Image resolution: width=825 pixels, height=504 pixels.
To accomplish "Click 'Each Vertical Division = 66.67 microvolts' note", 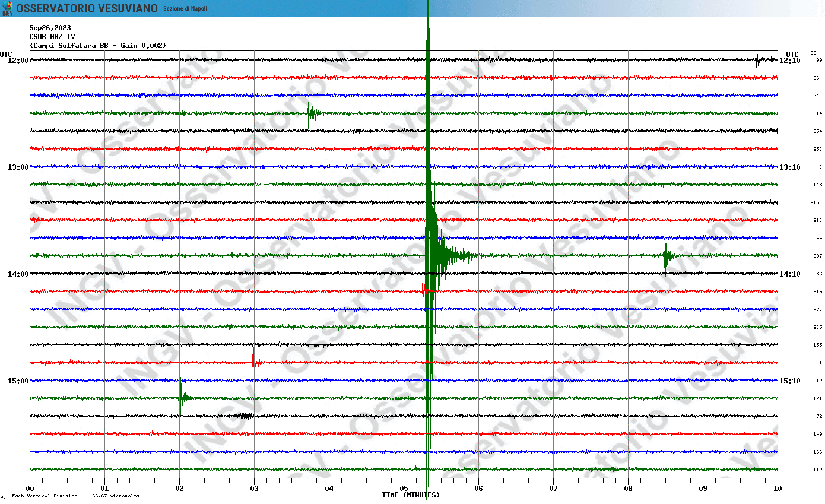I will pos(75,496).
